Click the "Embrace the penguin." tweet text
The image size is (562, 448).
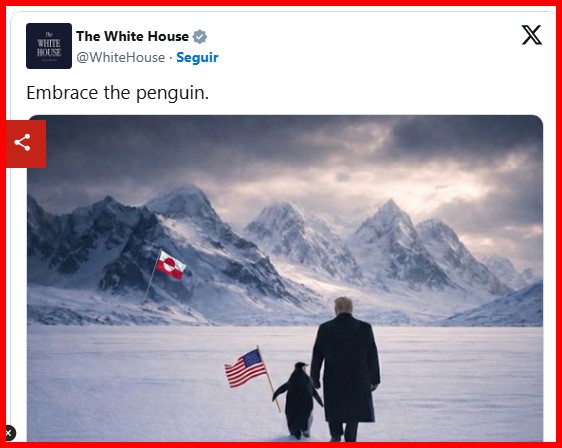118,93
